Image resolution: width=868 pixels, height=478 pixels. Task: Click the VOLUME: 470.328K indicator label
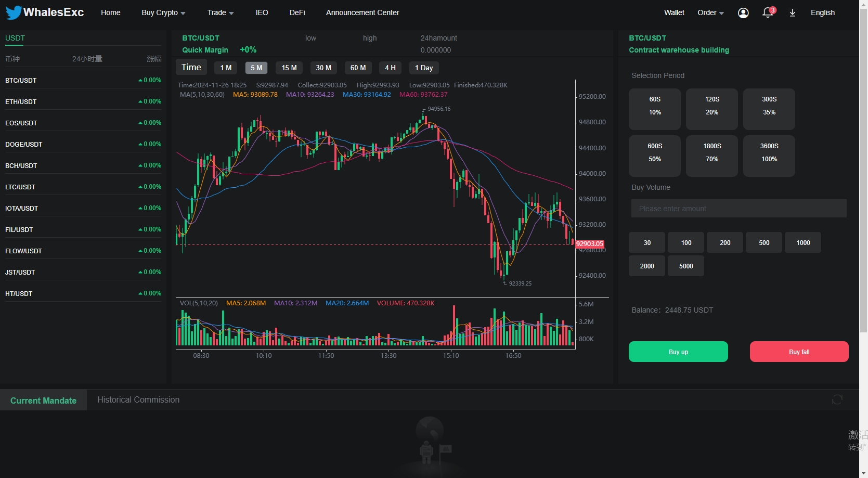pos(406,303)
